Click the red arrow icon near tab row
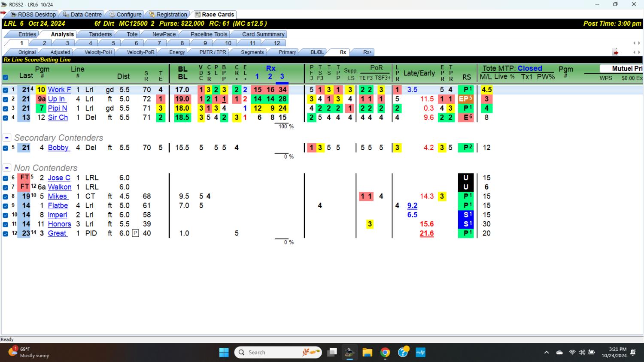Screen dimensions: 644x362 (616, 52)
